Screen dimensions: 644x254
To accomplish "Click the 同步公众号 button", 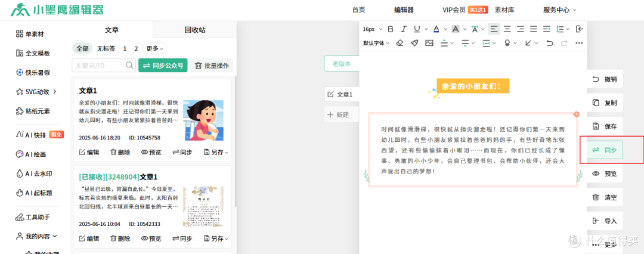I will (x=163, y=66).
